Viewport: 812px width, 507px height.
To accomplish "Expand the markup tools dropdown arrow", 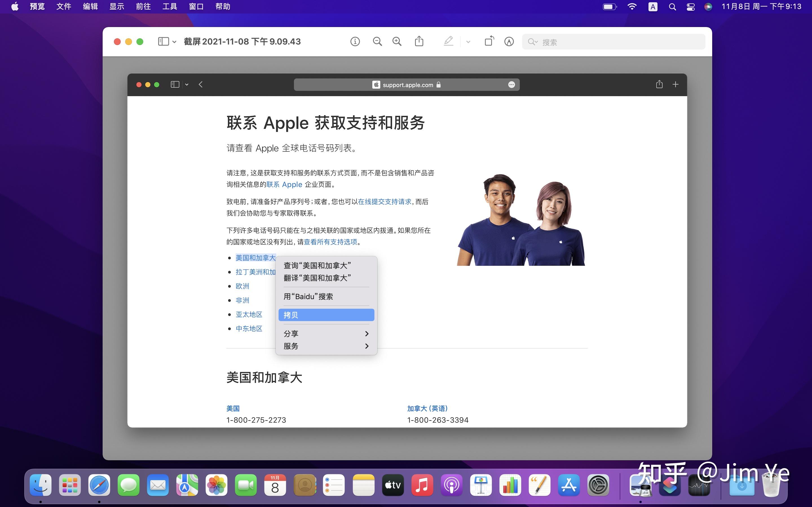I will point(468,42).
